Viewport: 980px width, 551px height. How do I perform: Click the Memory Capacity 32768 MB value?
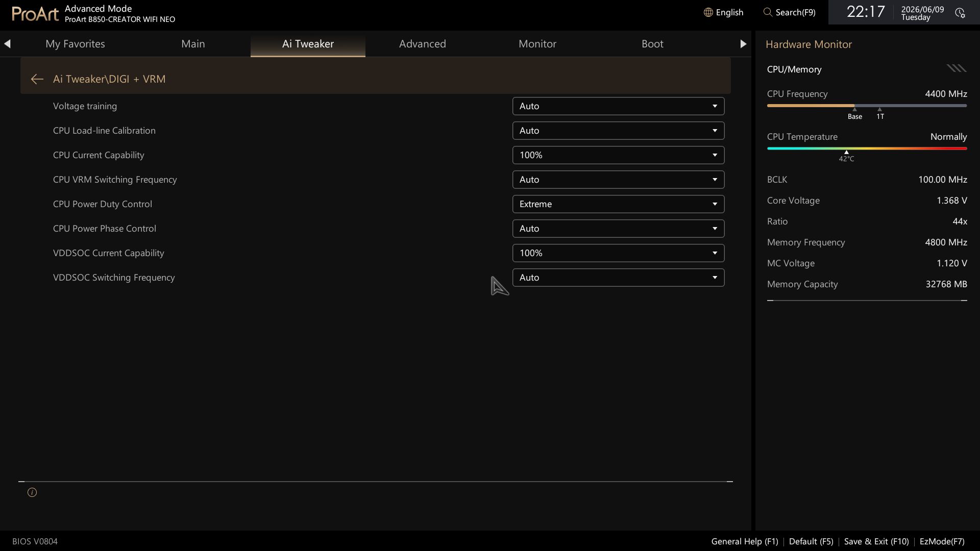[x=946, y=284]
